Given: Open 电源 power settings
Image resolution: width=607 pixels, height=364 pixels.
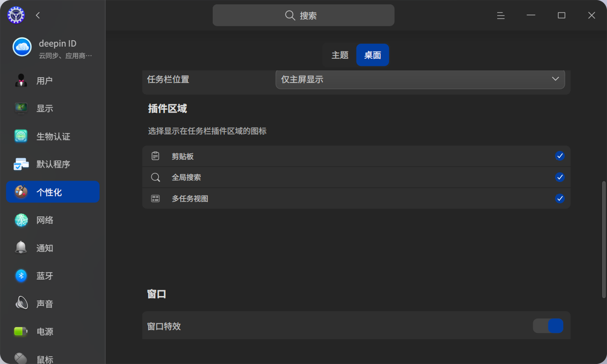Looking at the screenshot, I should tap(53, 331).
